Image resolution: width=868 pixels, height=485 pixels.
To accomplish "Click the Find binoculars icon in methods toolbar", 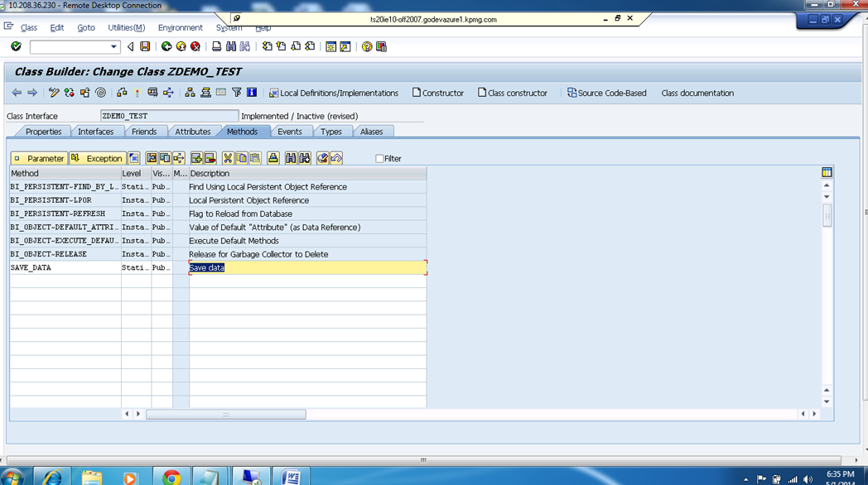I will click(x=291, y=158).
